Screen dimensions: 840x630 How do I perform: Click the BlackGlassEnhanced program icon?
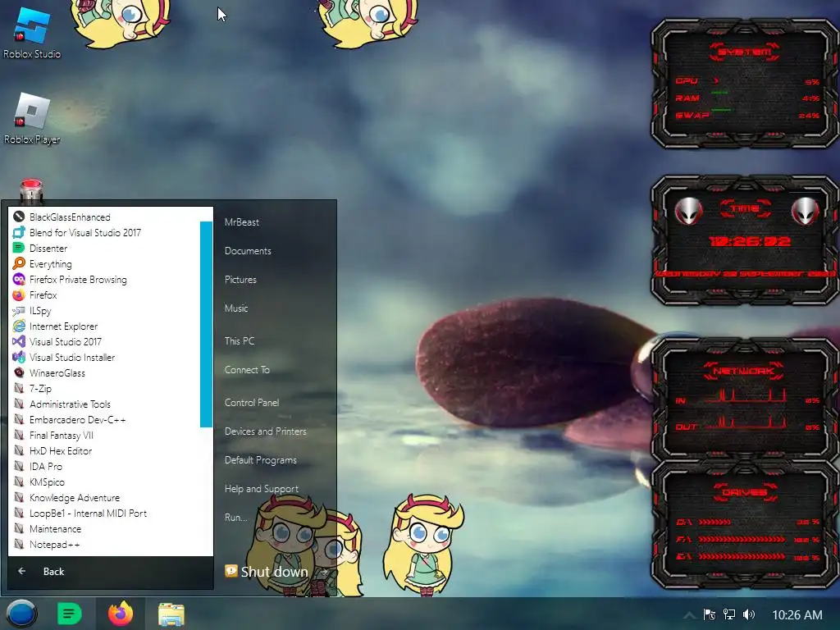(x=19, y=217)
